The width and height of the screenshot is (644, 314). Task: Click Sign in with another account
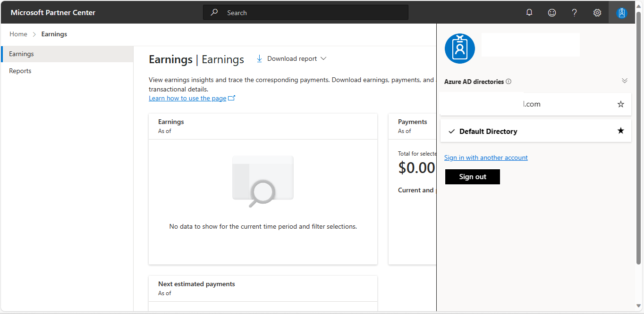click(486, 157)
